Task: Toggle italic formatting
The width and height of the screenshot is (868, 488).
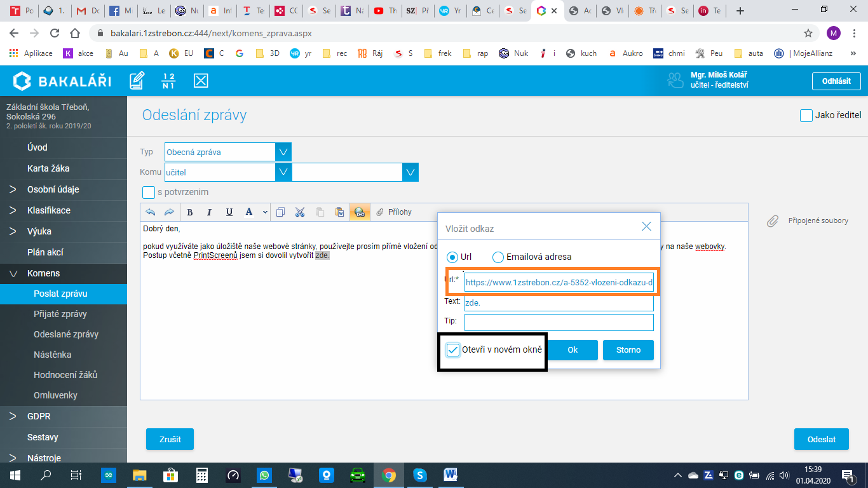Action: pos(208,212)
